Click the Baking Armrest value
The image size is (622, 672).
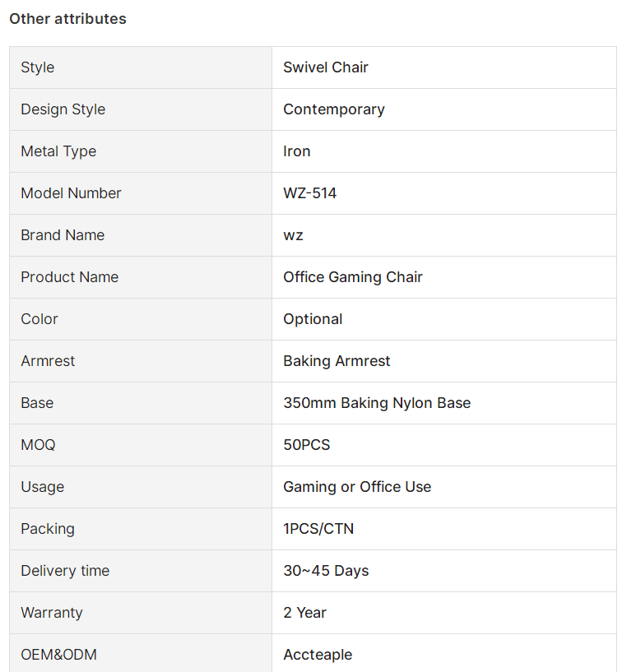(x=337, y=361)
